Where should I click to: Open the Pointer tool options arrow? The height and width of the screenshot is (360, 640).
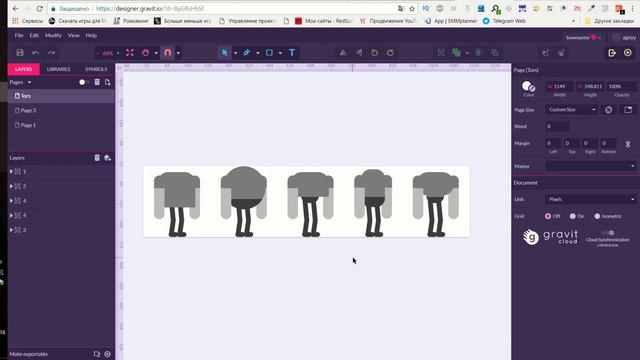pyautogui.click(x=236, y=53)
